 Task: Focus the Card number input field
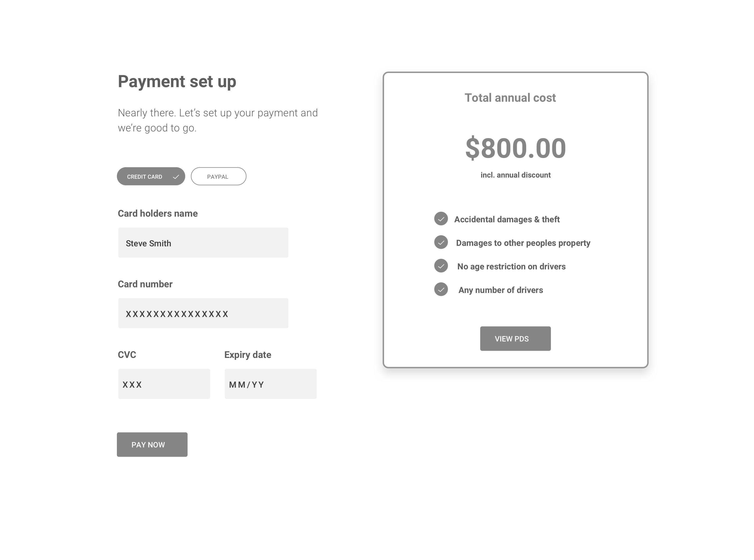[x=203, y=313]
